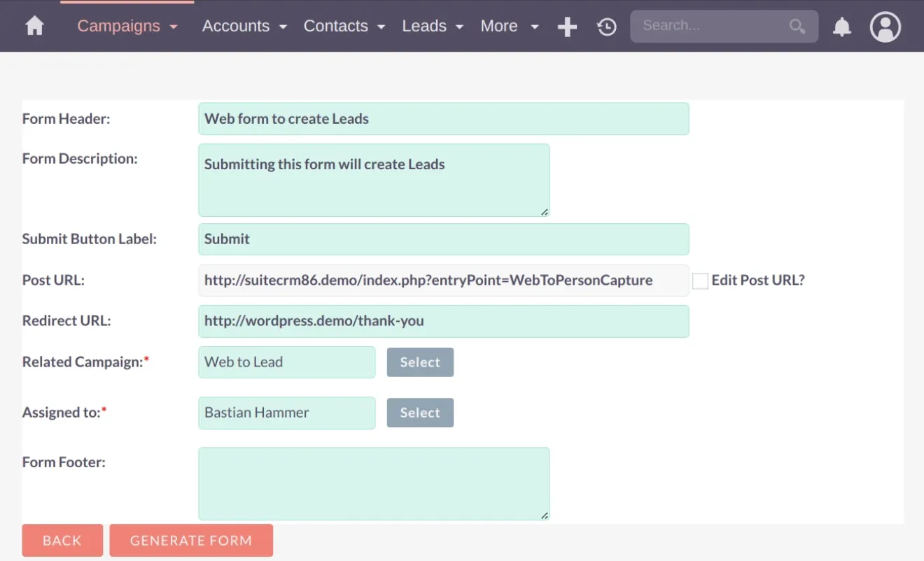This screenshot has width=924, height=561.
Task: Click GENERATE FORM to create the form
Action: [191, 540]
